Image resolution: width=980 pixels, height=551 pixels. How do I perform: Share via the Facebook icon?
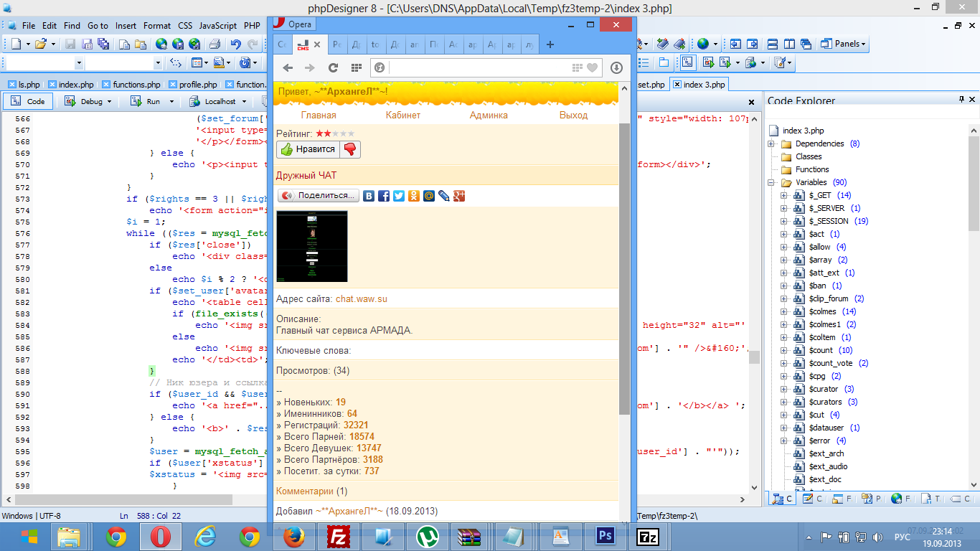(384, 196)
